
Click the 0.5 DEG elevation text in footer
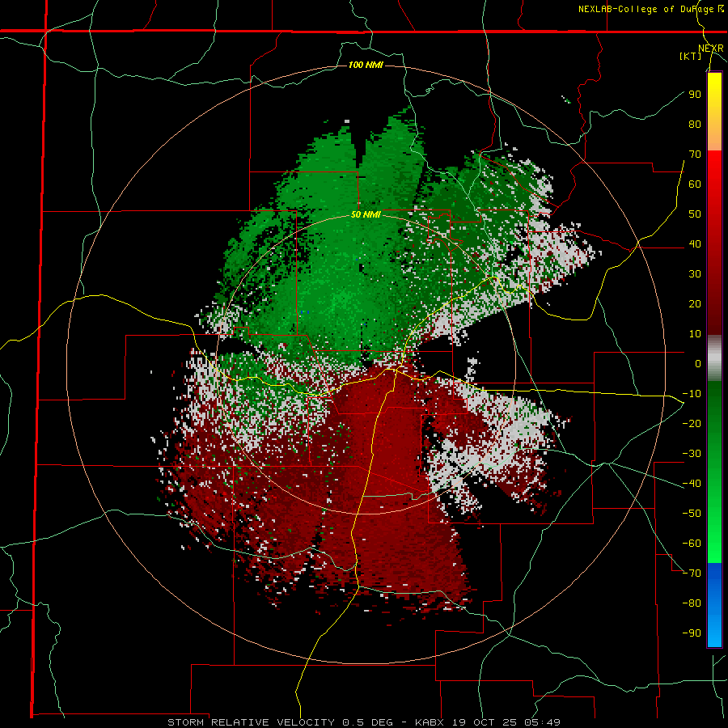[x=368, y=722]
